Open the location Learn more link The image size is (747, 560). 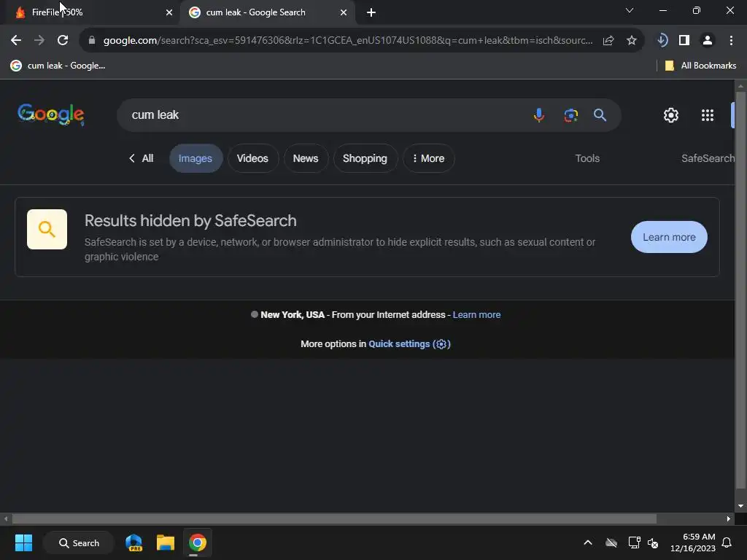coord(476,315)
